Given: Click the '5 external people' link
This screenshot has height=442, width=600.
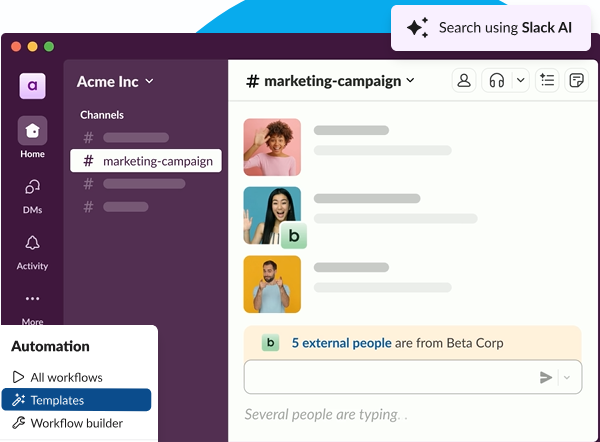Looking at the screenshot, I should point(341,343).
